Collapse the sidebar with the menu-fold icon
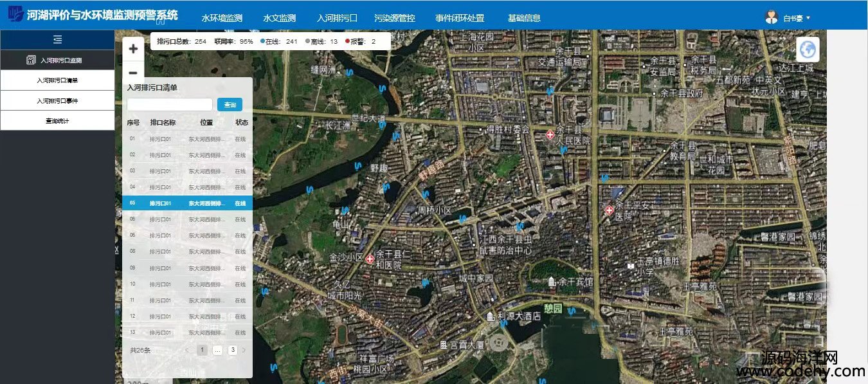 point(57,40)
